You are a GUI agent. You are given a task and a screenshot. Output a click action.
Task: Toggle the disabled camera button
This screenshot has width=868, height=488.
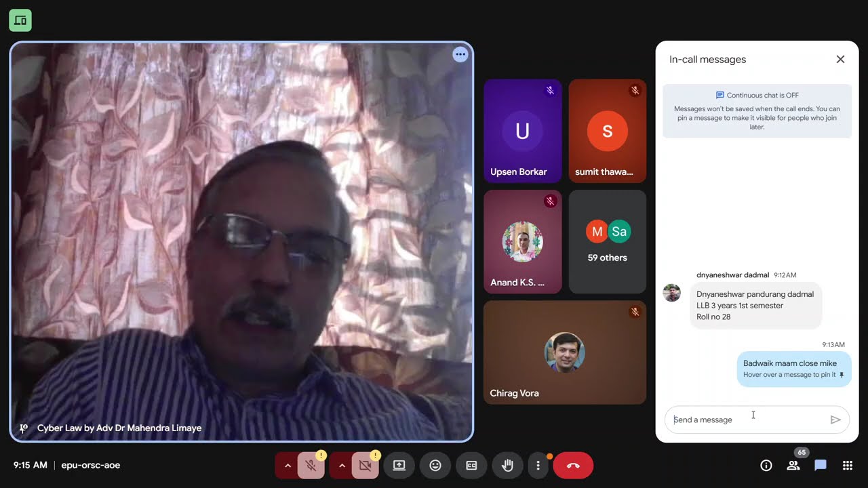tap(365, 466)
